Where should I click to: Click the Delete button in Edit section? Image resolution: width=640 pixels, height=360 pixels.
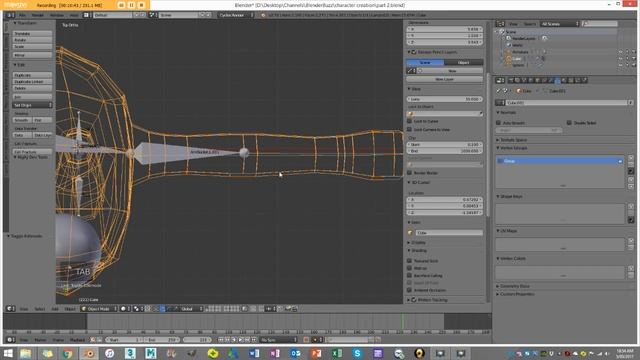point(32,88)
